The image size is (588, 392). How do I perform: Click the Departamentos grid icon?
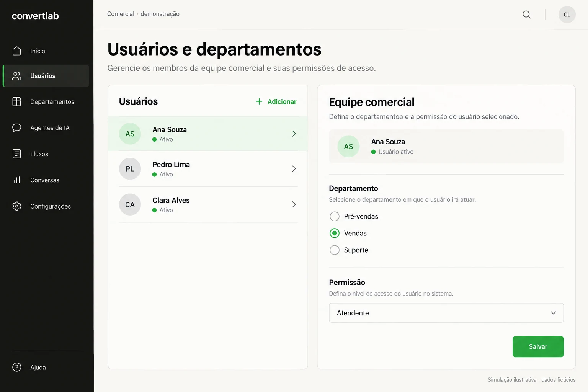click(x=16, y=101)
